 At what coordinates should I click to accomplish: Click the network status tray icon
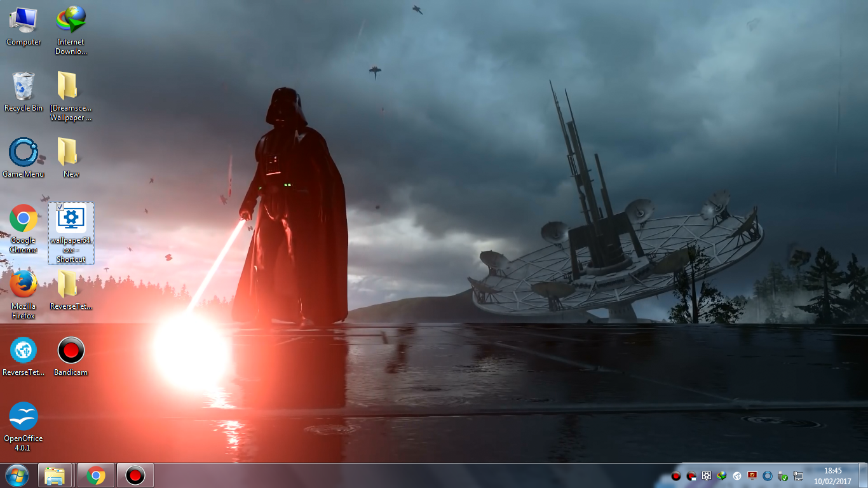(x=799, y=477)
